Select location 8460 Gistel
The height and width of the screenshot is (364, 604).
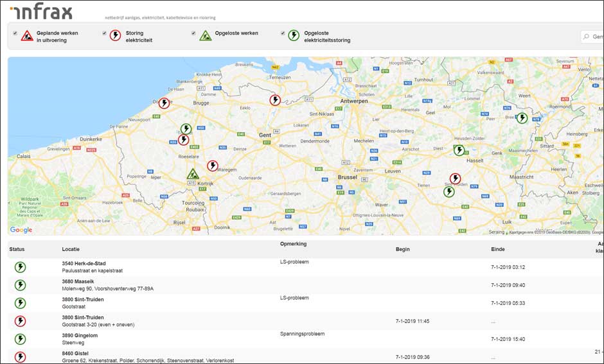(x=75, y=354)
